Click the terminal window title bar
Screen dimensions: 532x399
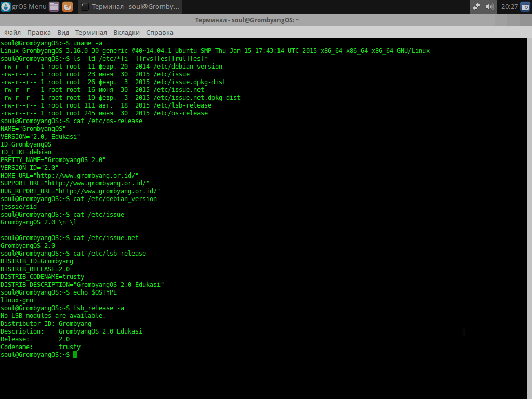pos(247,20)
